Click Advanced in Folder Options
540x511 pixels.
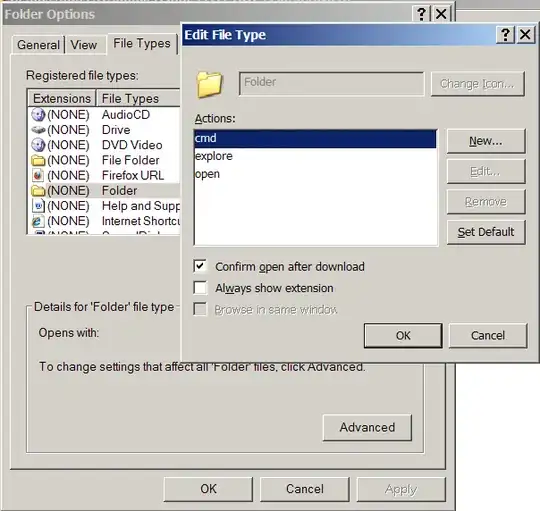[x=367, y=427]
